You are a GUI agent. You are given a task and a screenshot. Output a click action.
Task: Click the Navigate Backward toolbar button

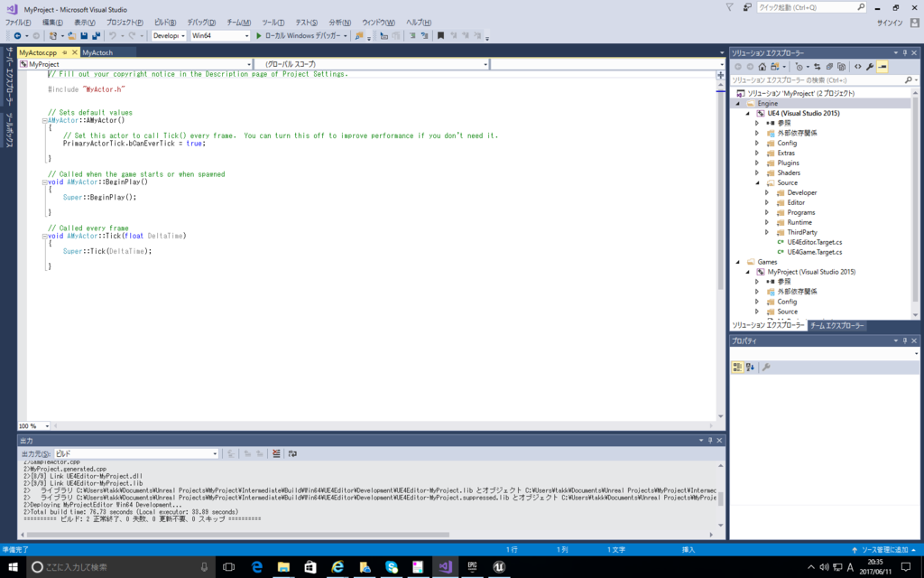pos(18,36)
